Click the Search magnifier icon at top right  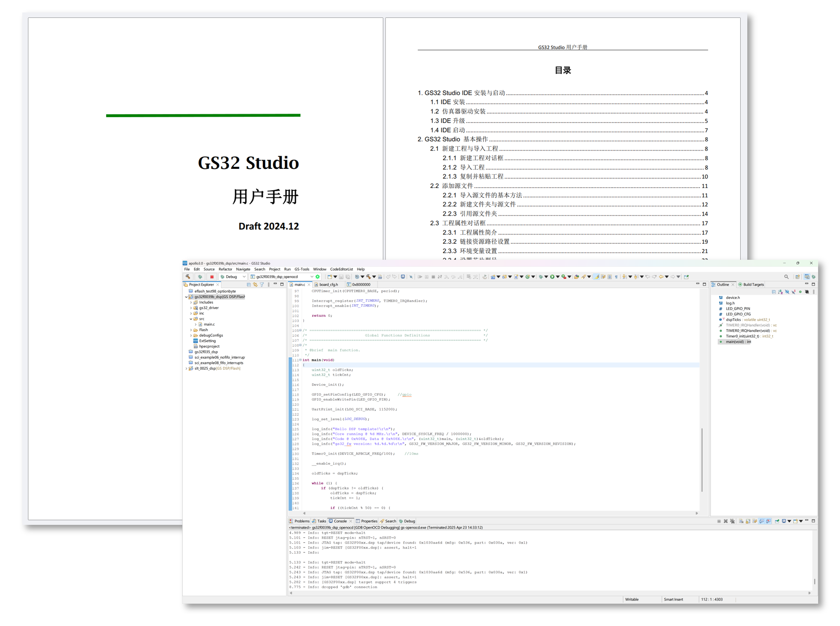pyautogui.click(x=787, y=277)
